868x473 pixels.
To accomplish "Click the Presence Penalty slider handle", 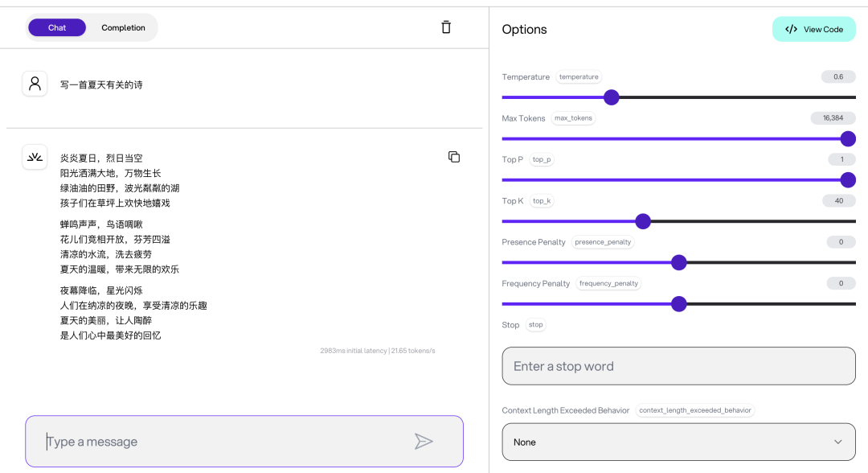I will pyautogui.click(x=678, y=262).
